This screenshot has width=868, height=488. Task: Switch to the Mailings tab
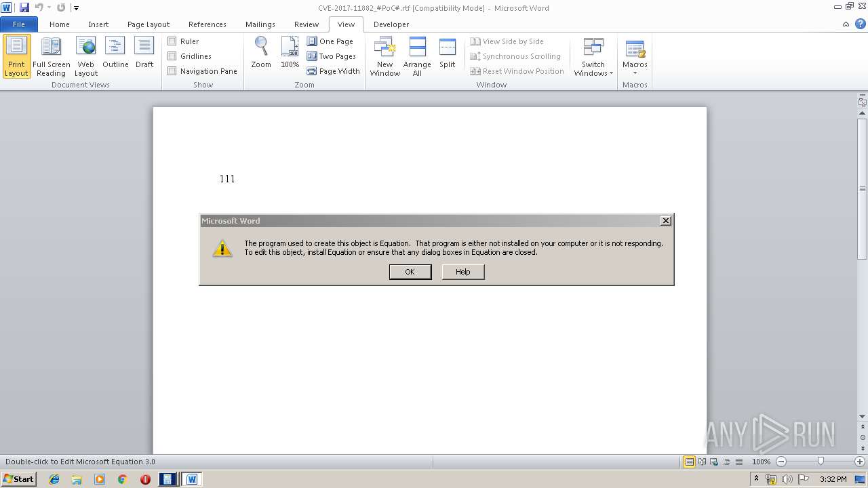[x=260, y=24]
